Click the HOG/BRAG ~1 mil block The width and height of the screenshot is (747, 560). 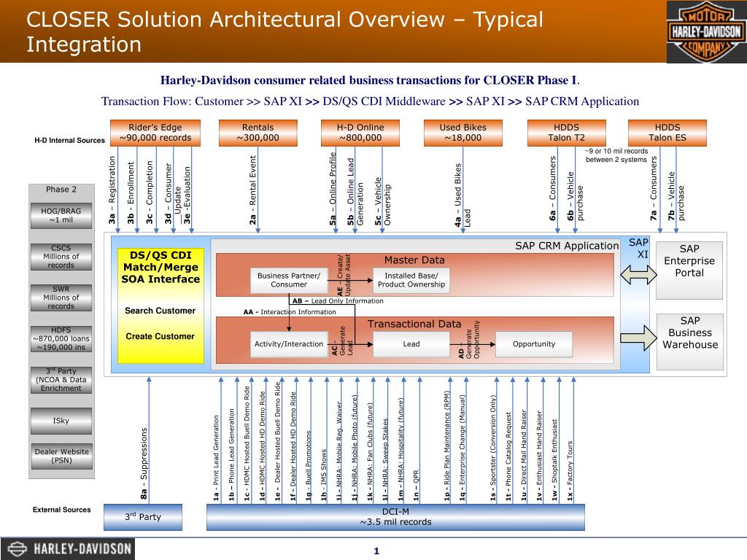tap(61, 216)
